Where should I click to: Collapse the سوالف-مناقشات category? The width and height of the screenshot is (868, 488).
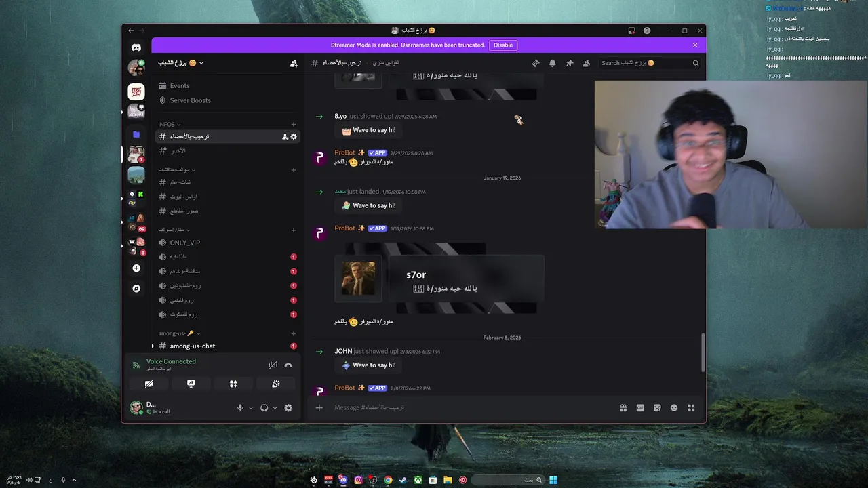coord(176,169)
